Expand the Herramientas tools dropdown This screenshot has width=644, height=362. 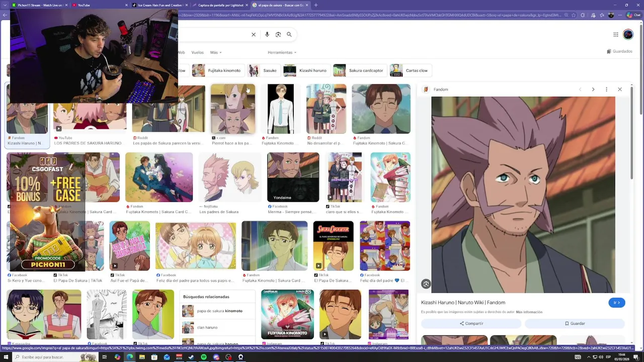(282, 52)
